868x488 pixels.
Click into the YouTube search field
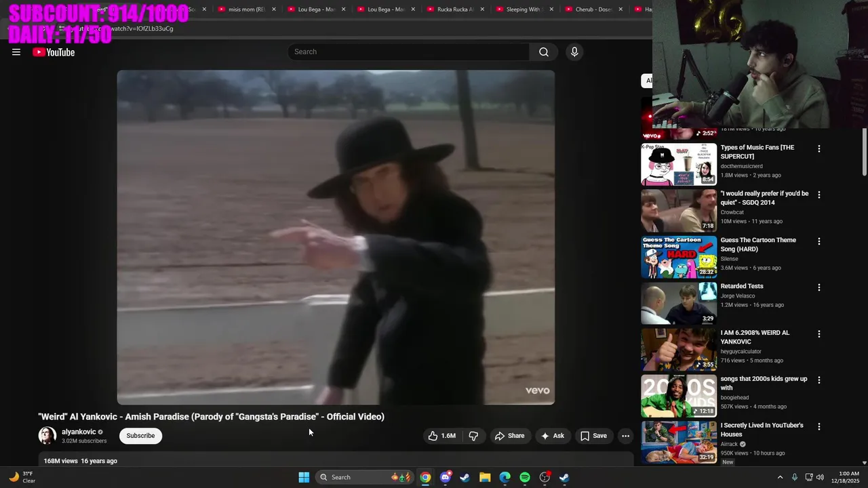point(409,52)
